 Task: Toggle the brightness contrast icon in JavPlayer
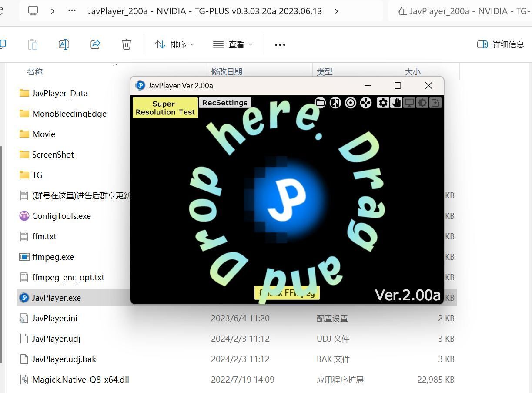(422, 103)
